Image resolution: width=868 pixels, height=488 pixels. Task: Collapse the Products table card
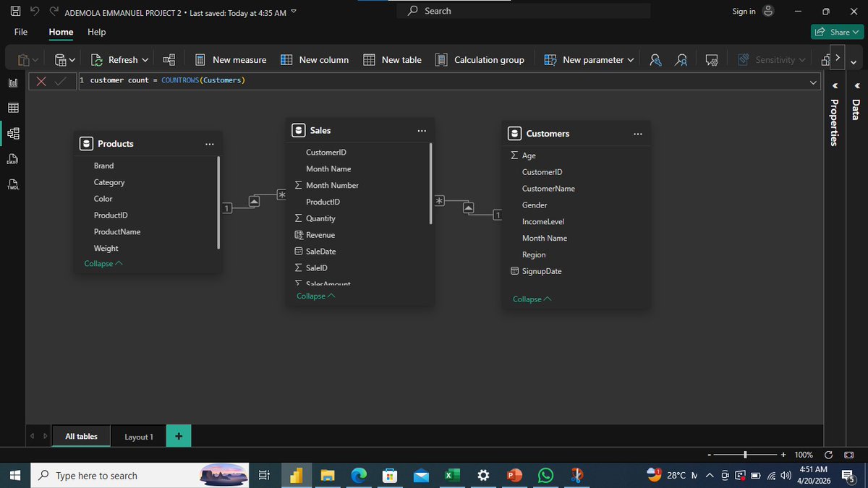(103, 264)
